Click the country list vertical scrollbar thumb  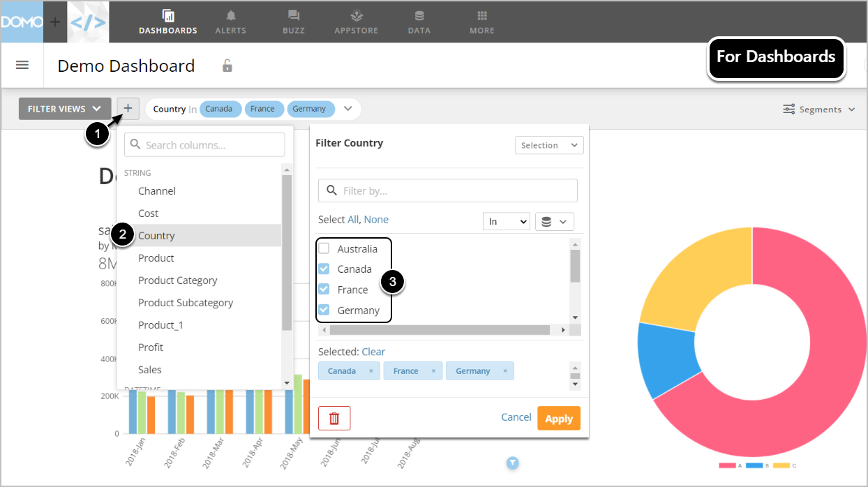coord(575,265)
